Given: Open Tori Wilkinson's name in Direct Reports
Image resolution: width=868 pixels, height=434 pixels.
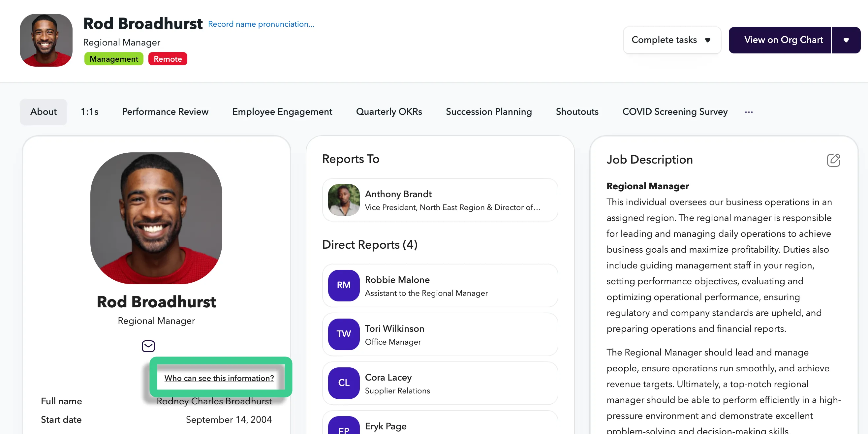Looking at the screenshot, I should pos(394,328).
